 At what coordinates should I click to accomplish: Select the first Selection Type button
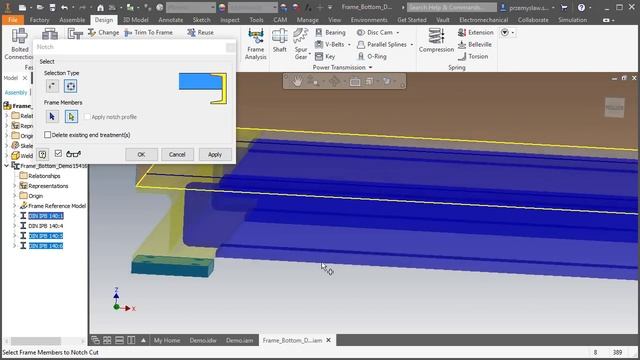(52, 86)
